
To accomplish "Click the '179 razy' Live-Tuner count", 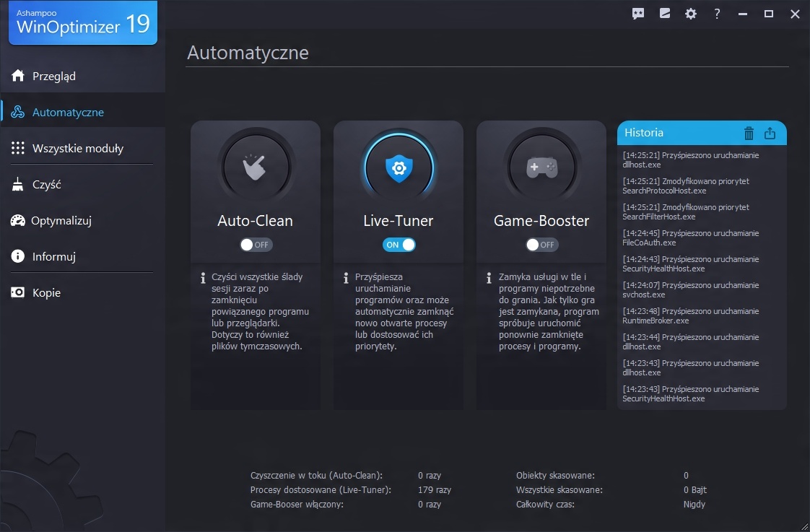I will [x=435, y=489].
